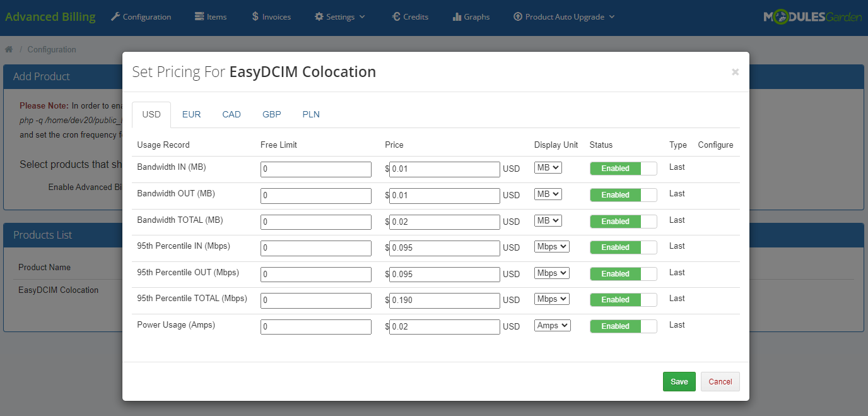Viewport: 868px width, 416px height.
Task: Open 95th Percentile TOTAL Mbps dropdown
Action: pyautogui.click(x=552, y=299)
